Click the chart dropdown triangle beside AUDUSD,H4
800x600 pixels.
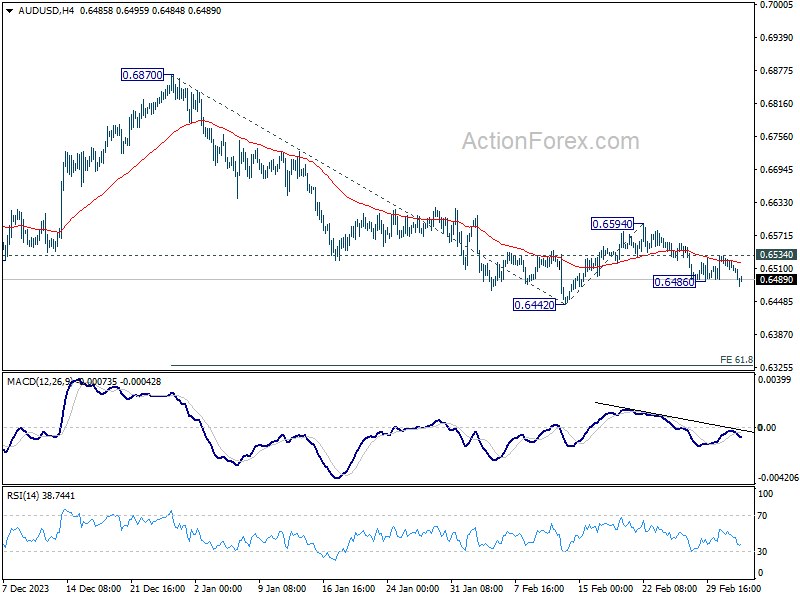point(9,11)
